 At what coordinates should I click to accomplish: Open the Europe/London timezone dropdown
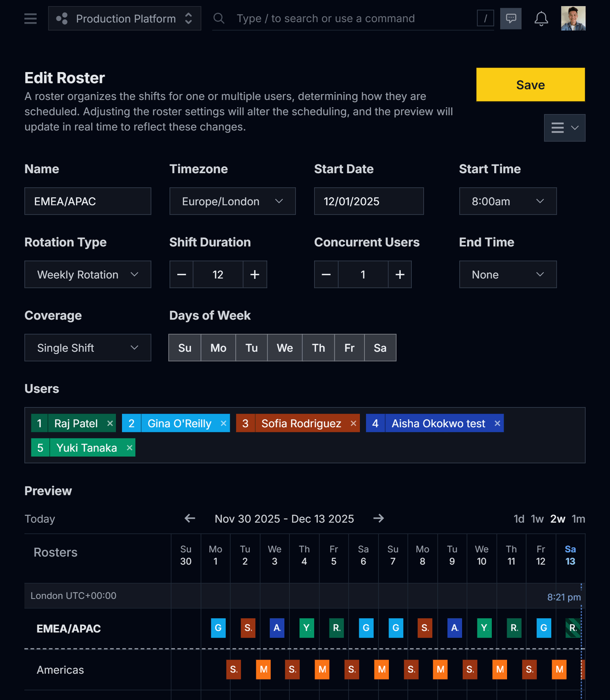click(x=233, y=201)
